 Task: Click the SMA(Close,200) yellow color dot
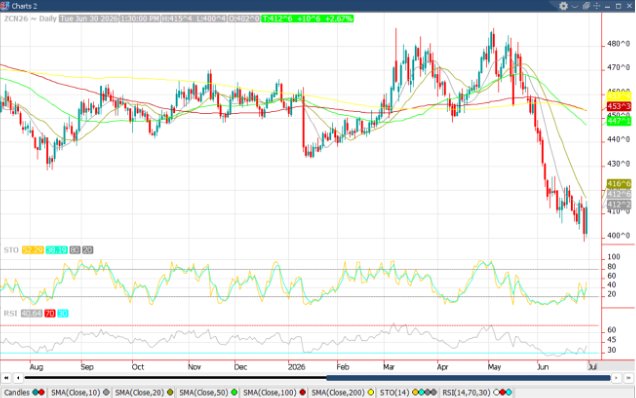371,392
